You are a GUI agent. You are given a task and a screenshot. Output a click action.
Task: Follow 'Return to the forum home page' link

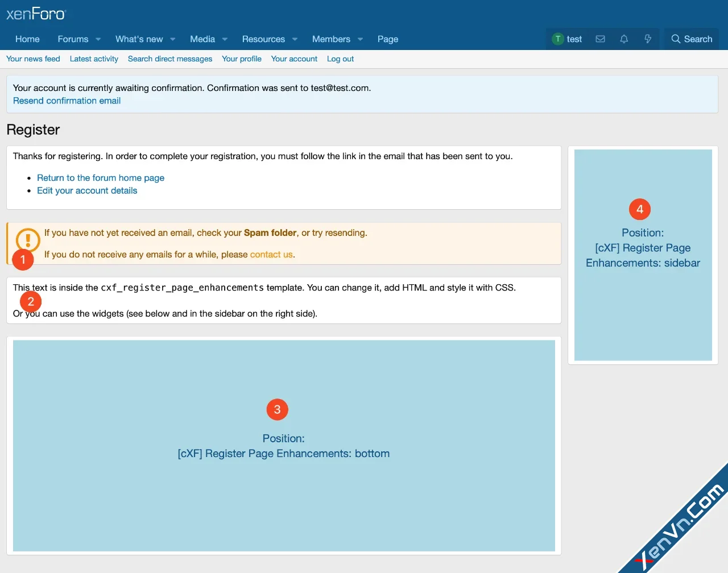(x=101, y=178)
